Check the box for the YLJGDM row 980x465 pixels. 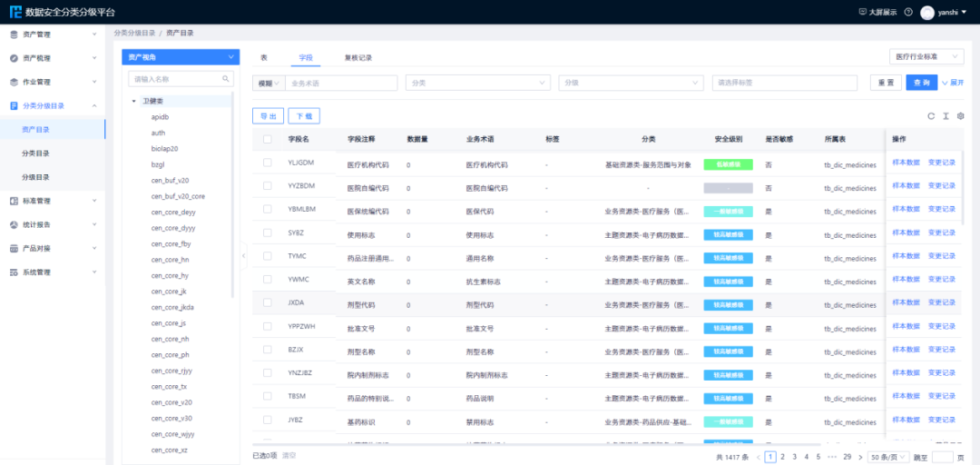click(x=267, y=163)
